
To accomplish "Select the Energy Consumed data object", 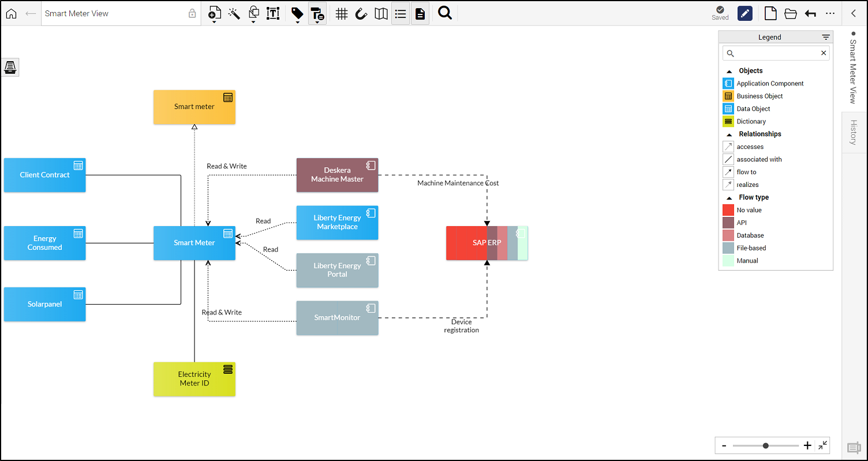I will pyautogui.click(x=44, y=243).
